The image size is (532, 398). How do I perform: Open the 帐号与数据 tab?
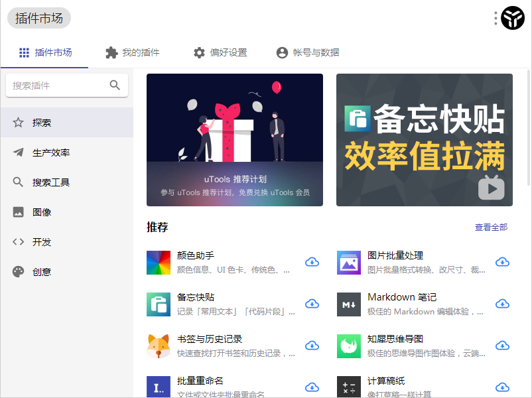coord(308,52)
